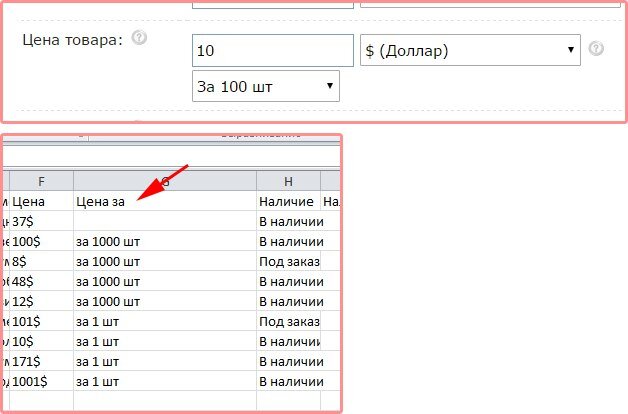The height and width of the screenshot is (414, 628).
Task: Select the cell showing 1001$
Action: click(x=41, y=381)
